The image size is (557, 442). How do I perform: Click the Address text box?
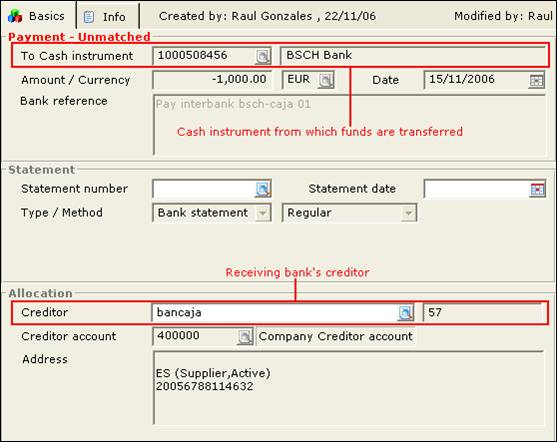[x=348, y=388]
